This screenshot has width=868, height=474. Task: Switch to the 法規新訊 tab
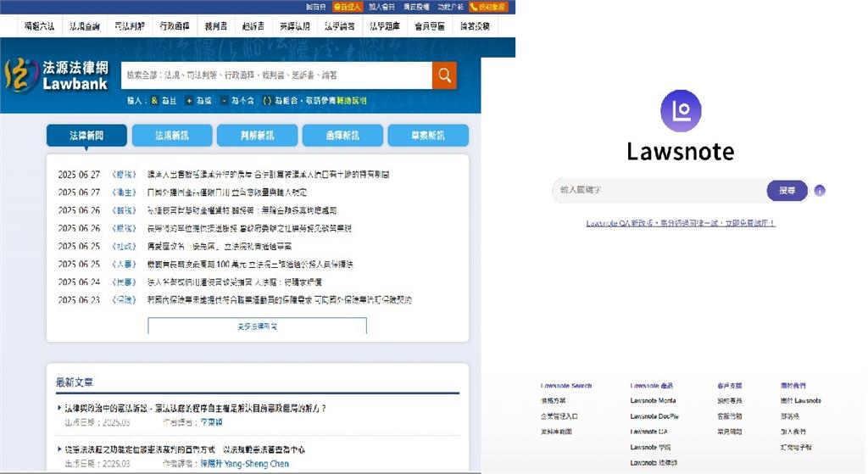click(x=171, y=135)
